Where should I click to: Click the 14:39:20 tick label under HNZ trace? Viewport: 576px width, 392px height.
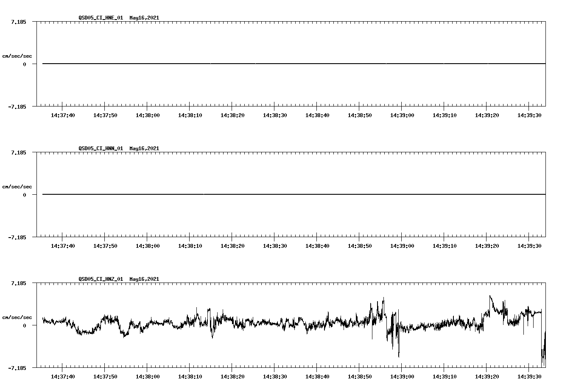pos(487,375)
